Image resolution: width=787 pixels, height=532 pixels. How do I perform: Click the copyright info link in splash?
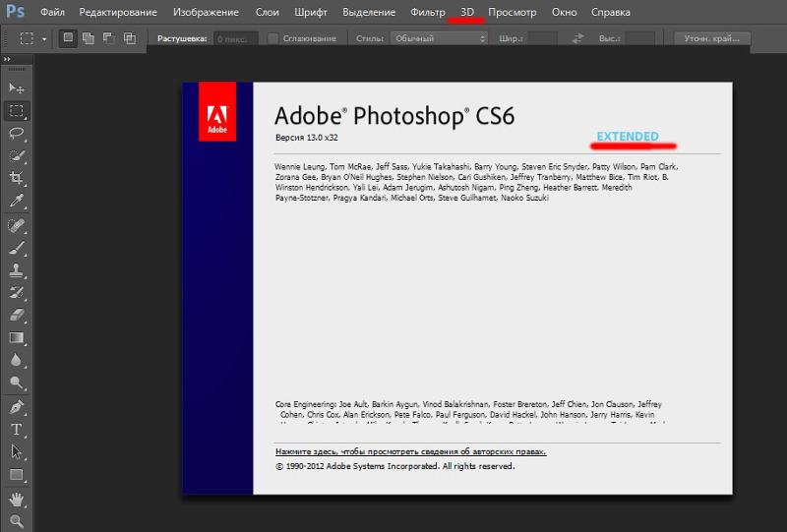(410, 451)
